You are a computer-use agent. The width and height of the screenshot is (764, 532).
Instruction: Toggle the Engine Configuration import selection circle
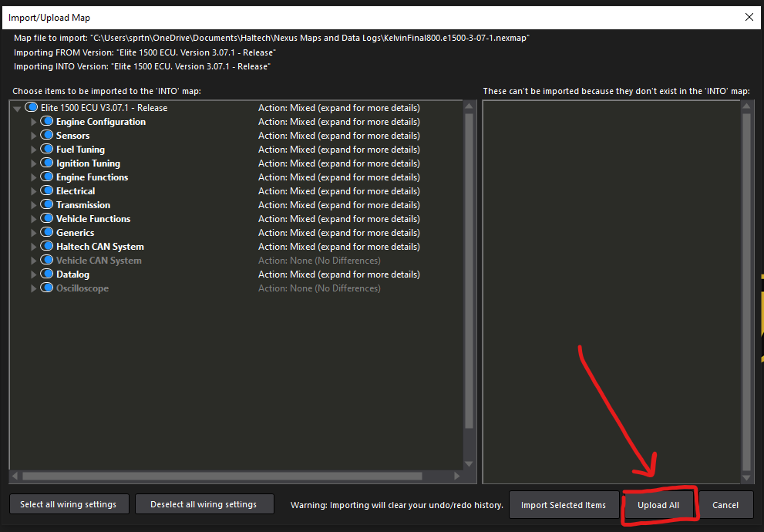(x=47, y=121)
